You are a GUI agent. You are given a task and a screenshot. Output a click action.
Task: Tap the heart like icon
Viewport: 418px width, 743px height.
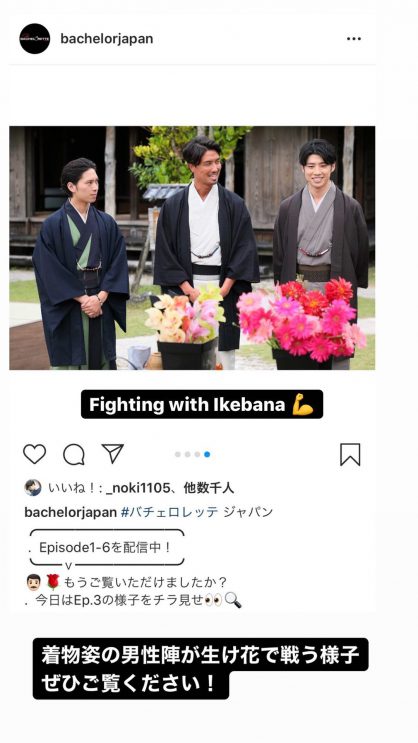tap(35, 454)
